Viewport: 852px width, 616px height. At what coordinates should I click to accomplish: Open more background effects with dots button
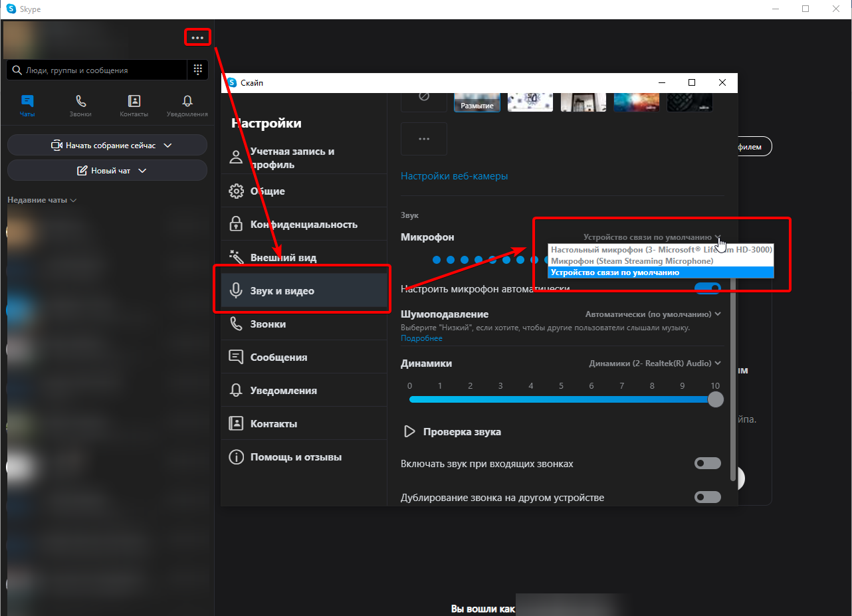(424, 139)
